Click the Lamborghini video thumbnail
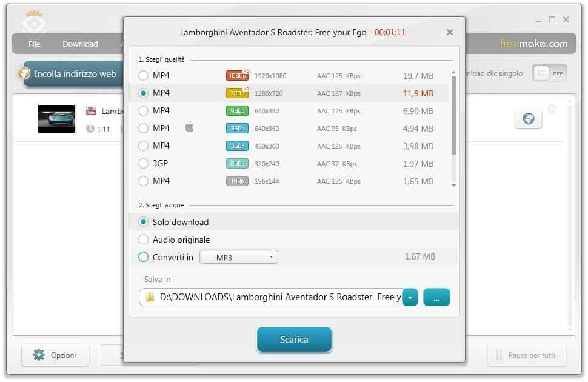Image resolution: width=588 pixels, height=382 pixels. tap(56, 119)
